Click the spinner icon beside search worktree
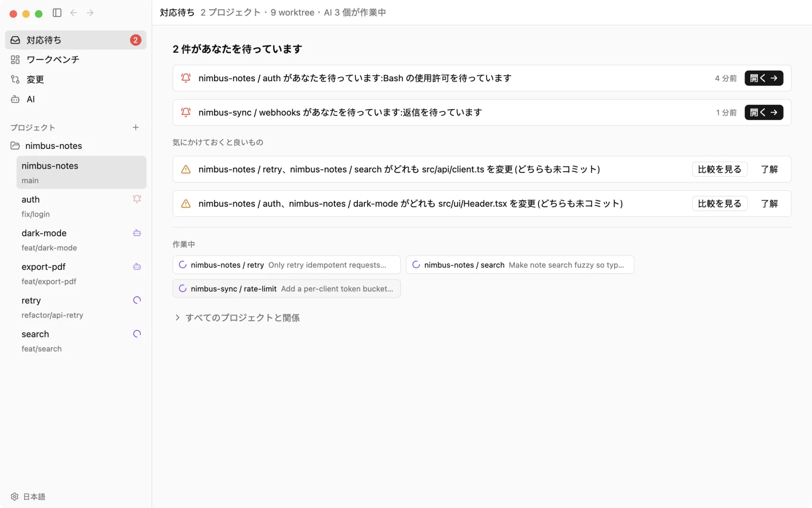812x508 pixels. [137, 334]
